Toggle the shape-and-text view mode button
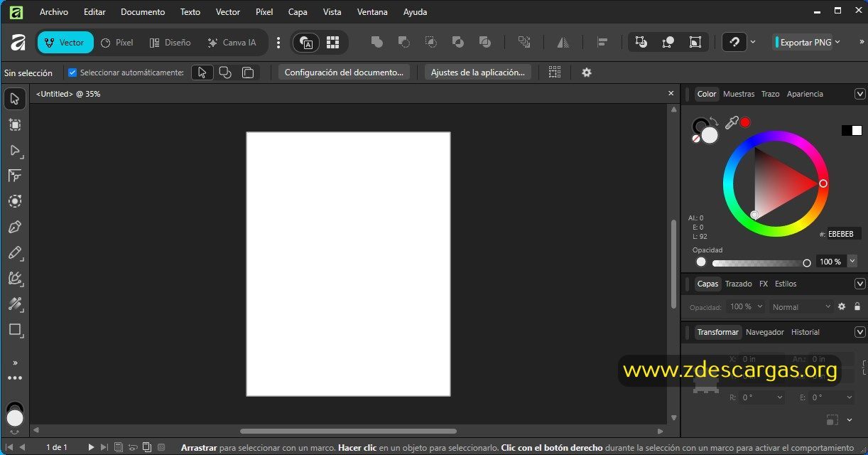The image size is (868, 455). (x=306, y=43)
